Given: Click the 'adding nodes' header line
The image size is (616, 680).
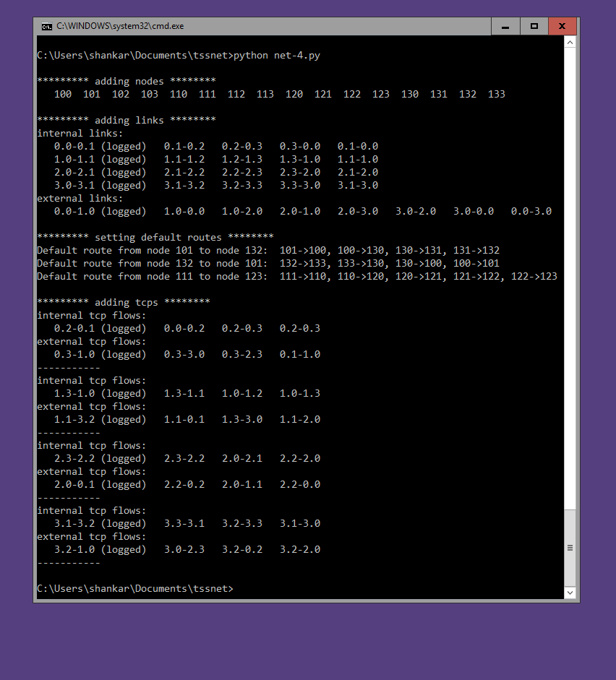Looking at the screenshot, I should (x=127, y=81).
